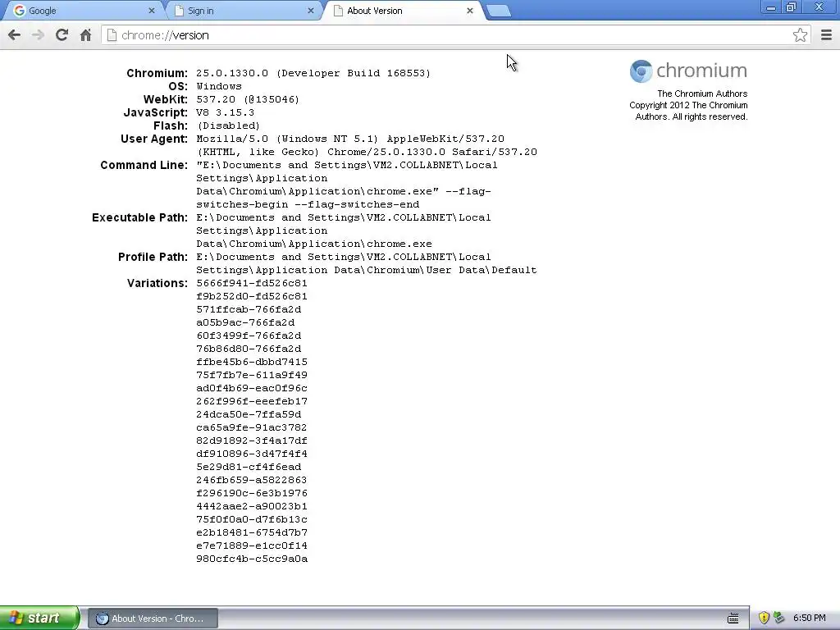The width and height of the screenshot is (840, 630).
Task: Restore down the Chromium window
Action: point(791,7)
